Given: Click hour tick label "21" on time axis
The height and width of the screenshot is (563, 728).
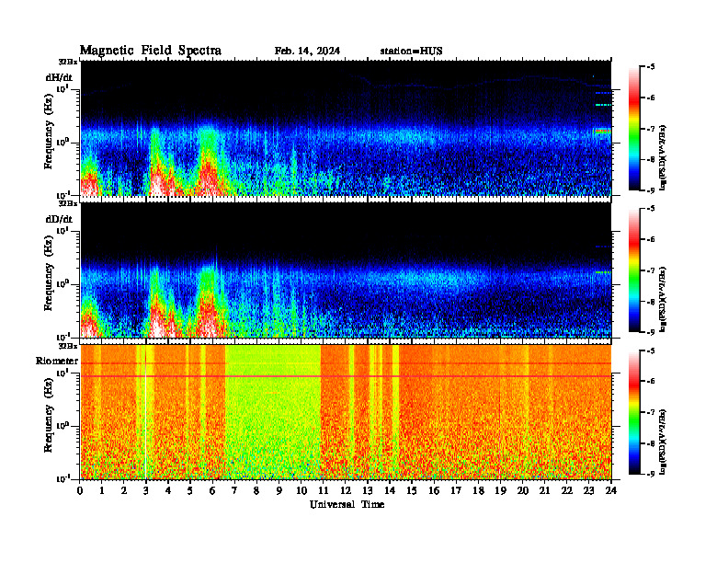Looking at the screenshot, I should point(544,490).
